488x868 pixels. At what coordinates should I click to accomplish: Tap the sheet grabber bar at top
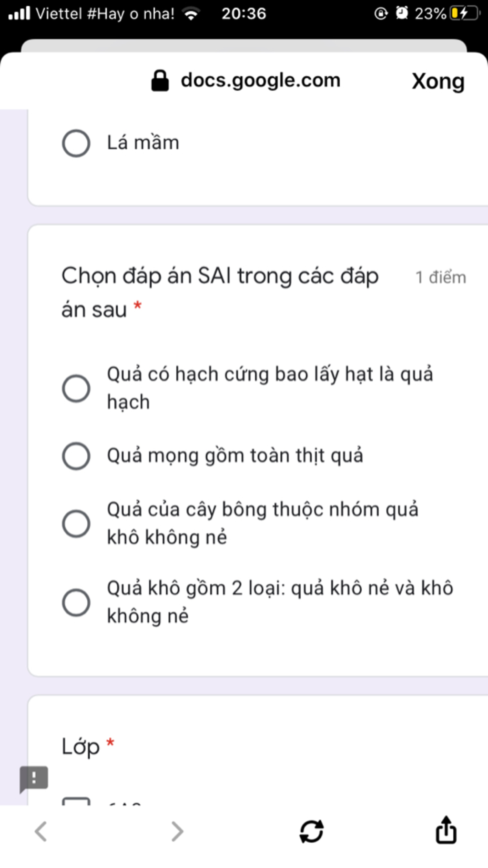pyautogui.click(x=244, y=46)
